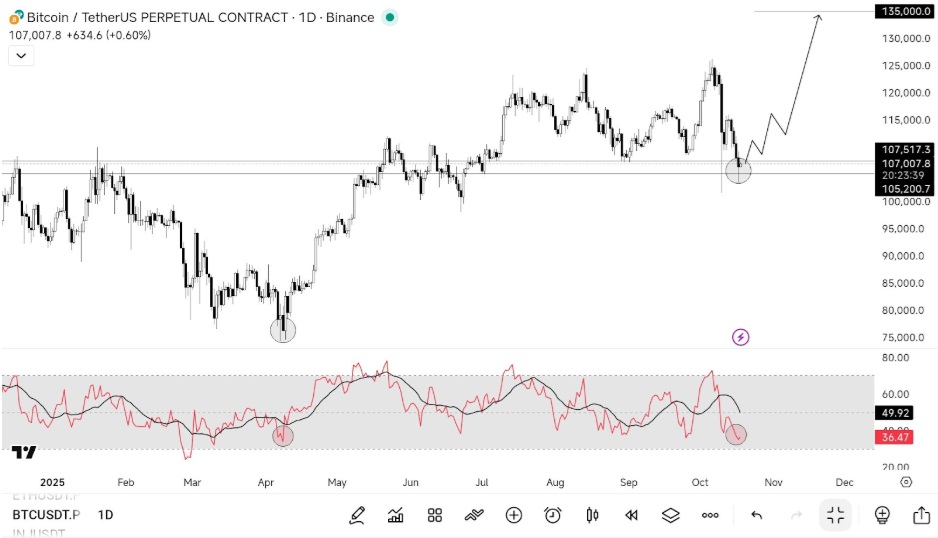Create an alert with clock icon

[x=553, y=515]
